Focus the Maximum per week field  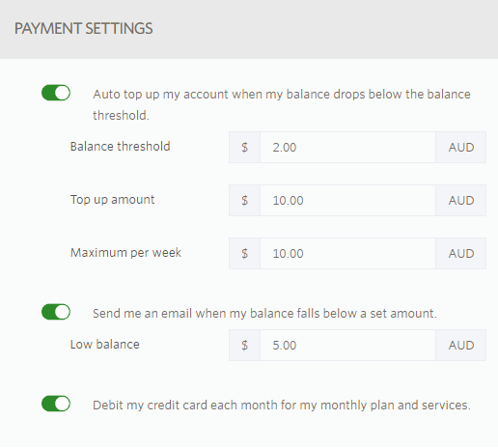pyautogui.click(x=347, y=253)
